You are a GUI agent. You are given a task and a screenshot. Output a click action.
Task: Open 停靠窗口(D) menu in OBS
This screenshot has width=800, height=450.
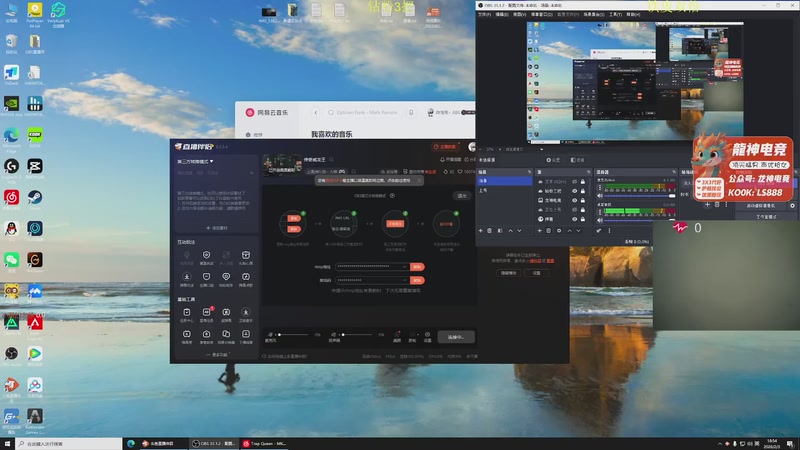542,14
